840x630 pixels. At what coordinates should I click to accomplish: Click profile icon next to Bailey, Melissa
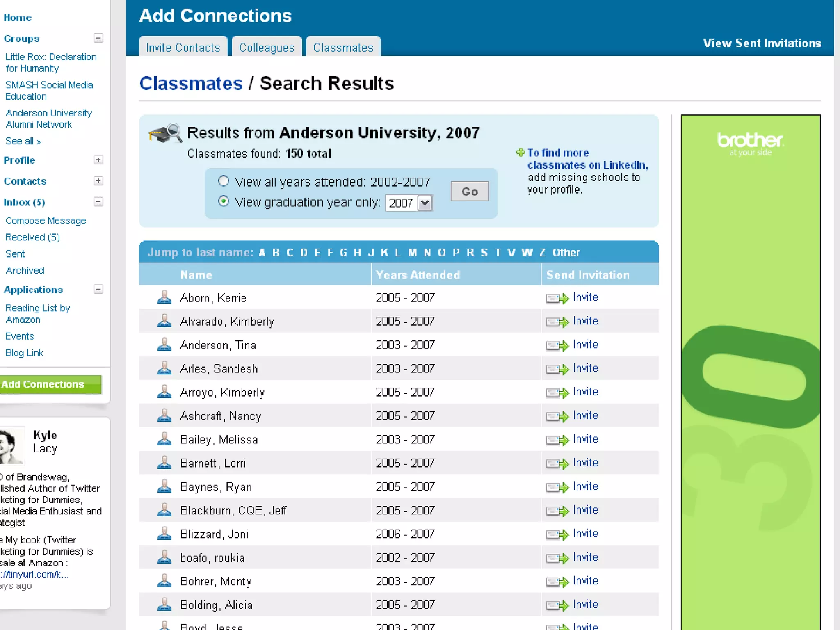pos(164,439)
